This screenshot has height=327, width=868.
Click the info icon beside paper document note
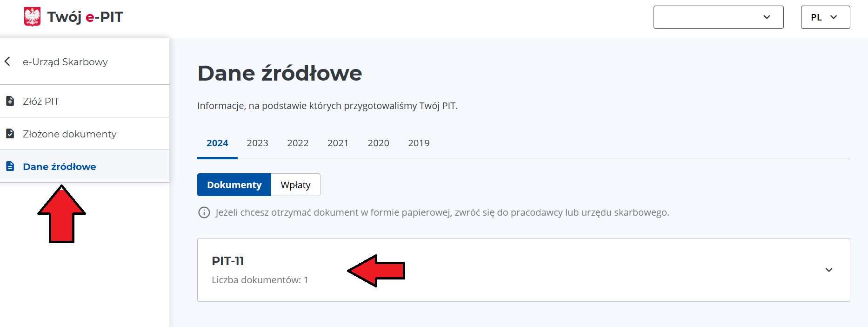click(x=204, y=212)
